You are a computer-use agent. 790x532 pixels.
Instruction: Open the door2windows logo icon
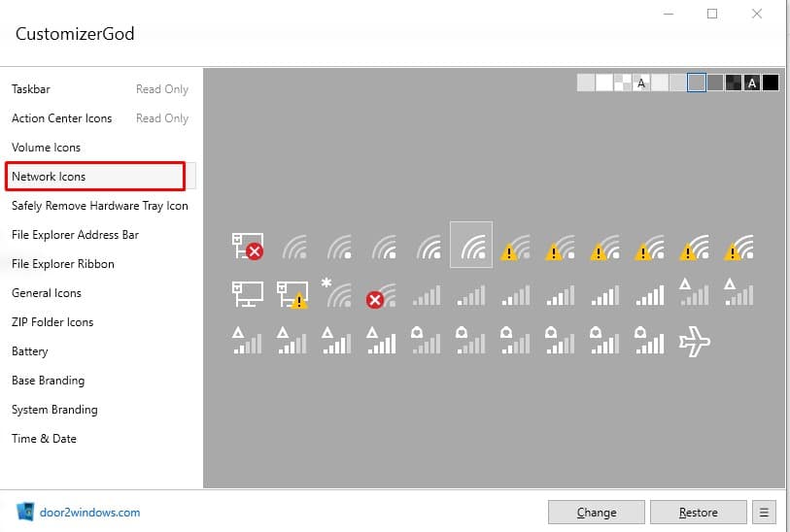[x=25, y=512]
